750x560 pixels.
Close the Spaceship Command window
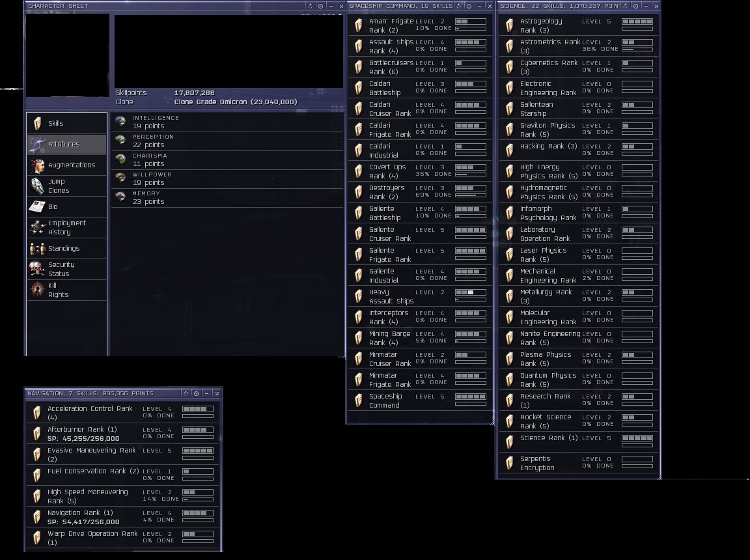pos(490,6)
